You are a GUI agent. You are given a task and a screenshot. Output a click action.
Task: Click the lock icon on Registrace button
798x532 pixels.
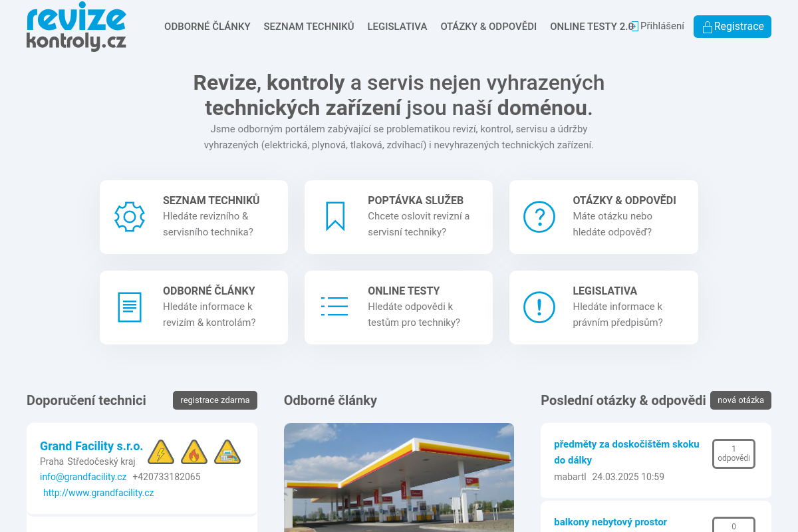[x=708, y=27]
